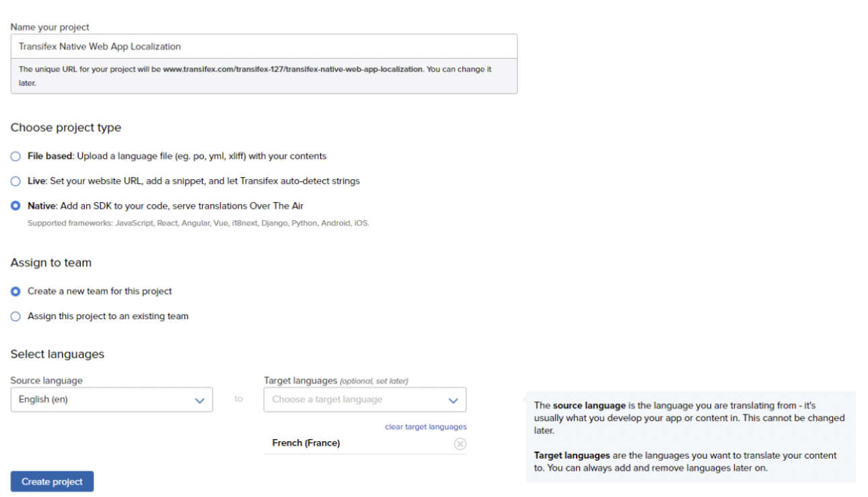Click the Supported frameworks note text

(x=198, y=223)
